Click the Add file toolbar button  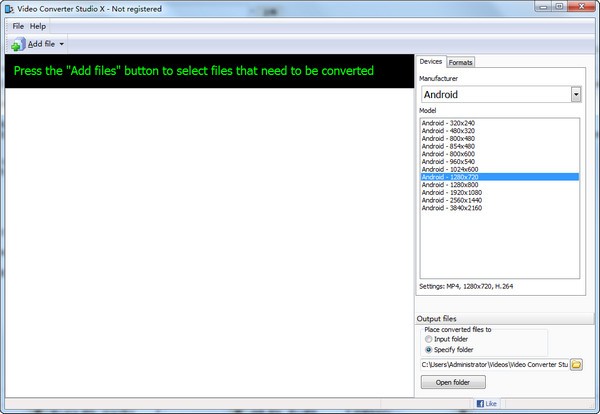tap(40, 44)
